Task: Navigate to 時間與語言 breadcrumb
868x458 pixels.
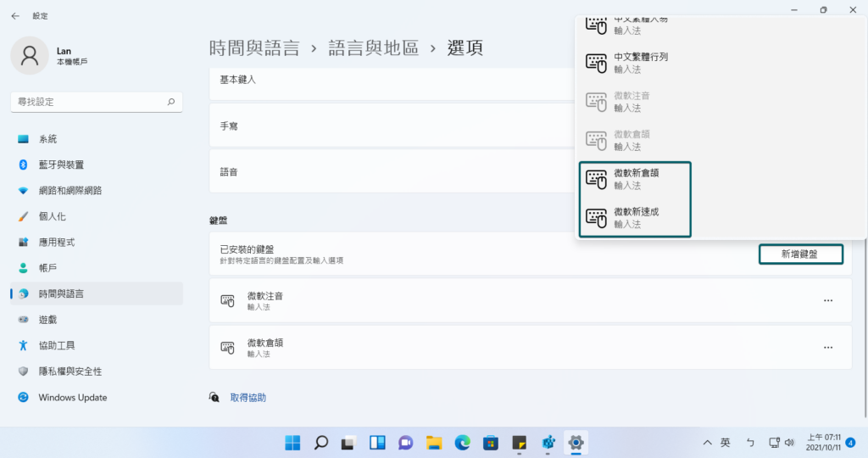Action: coord(254,48)
